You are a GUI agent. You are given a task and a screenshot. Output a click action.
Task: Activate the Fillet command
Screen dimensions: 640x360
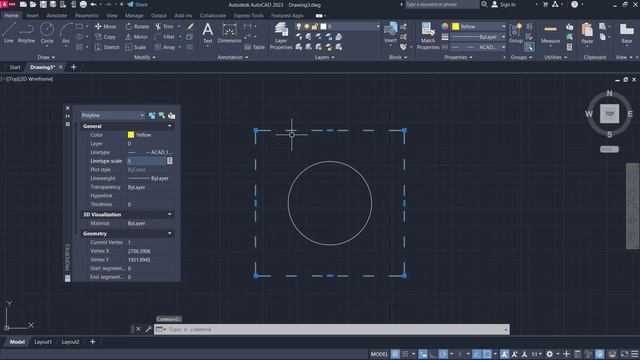coord(165,37)
